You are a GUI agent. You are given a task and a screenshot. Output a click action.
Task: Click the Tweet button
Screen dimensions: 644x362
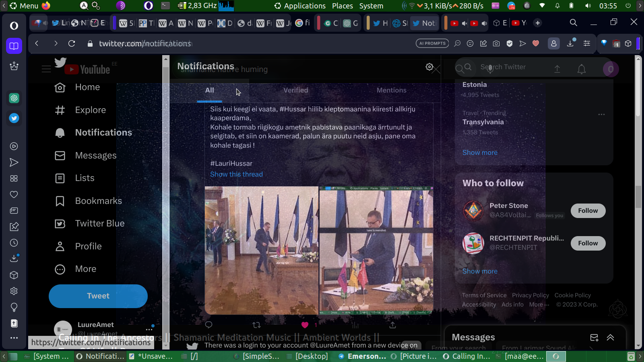coord(98,296)
